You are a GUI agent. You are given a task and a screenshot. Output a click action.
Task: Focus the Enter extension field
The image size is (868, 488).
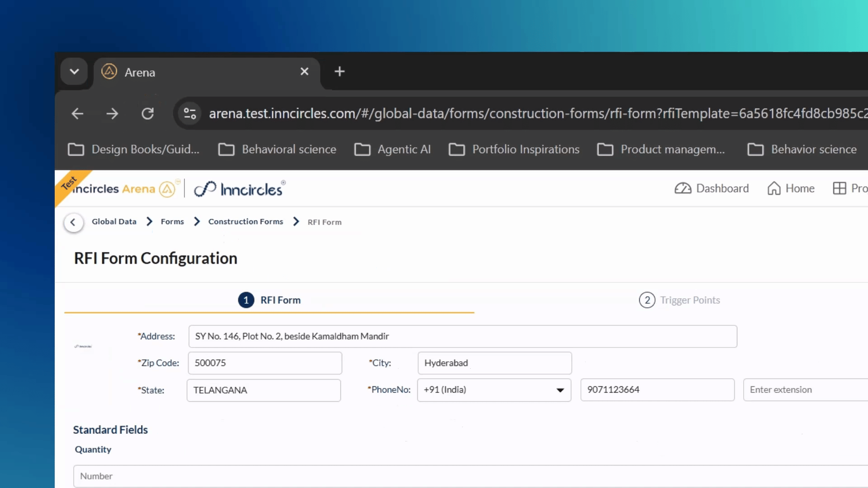pos(806,390)
